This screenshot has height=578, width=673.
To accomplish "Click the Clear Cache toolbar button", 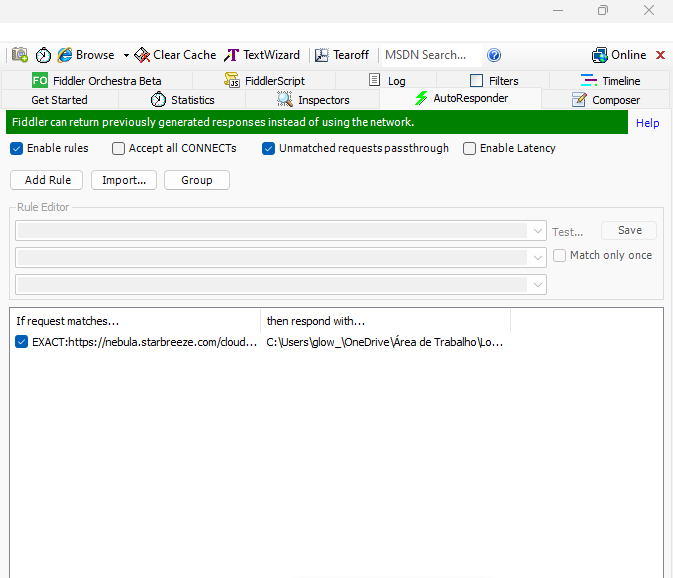I will point(175,55).
